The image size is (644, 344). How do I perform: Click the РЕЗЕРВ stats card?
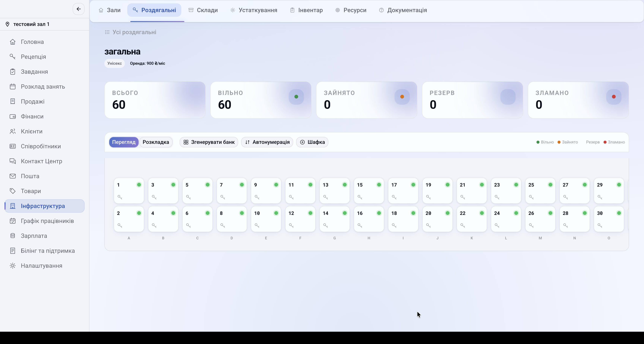tap(473, 100)
